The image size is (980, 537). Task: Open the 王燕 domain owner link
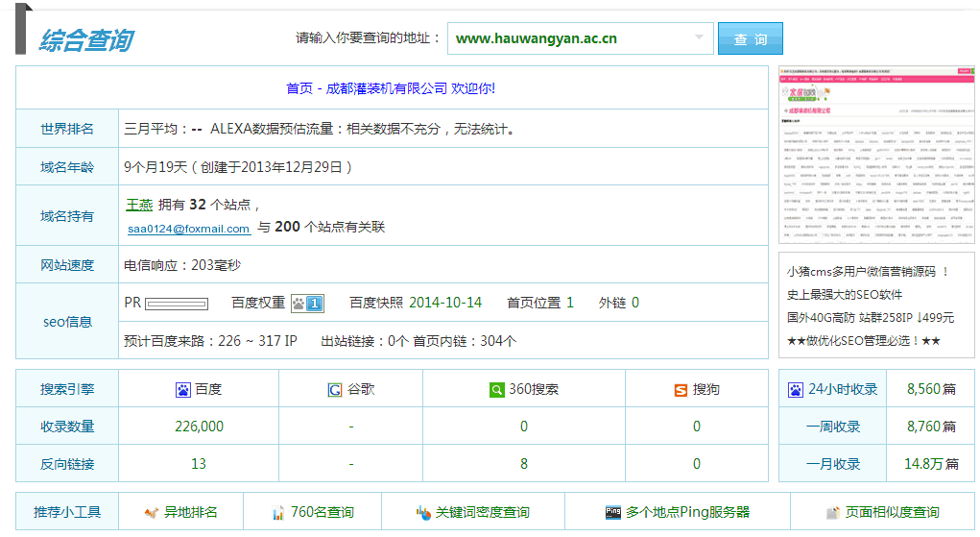pyautogui.click(x=139, y=205)
